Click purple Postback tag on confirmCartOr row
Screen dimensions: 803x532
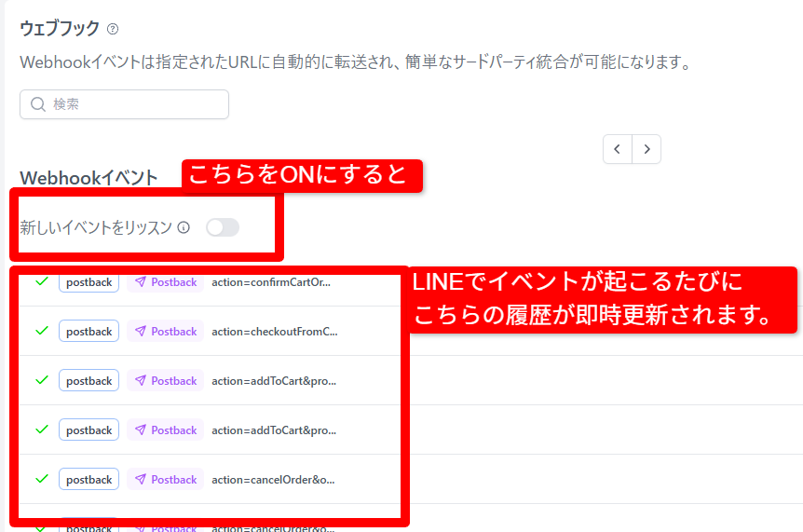pyautogui.click(x=165, y=282)
